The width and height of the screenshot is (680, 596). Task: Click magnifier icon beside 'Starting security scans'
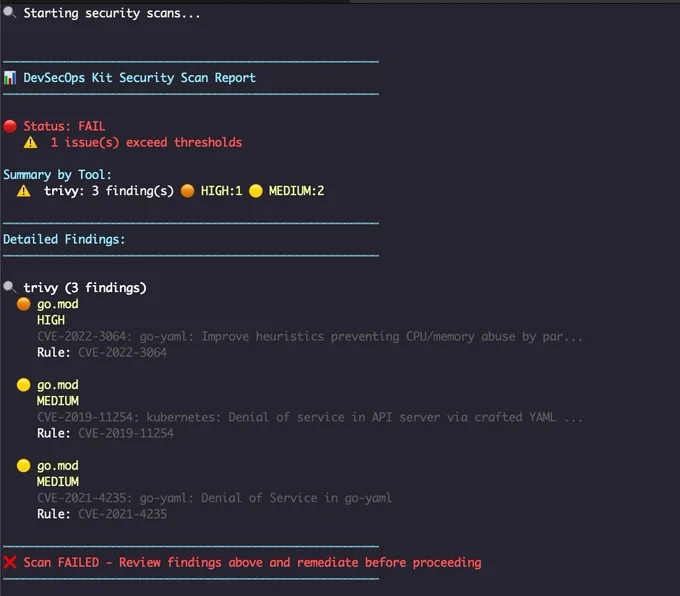(x=10, y=13)
